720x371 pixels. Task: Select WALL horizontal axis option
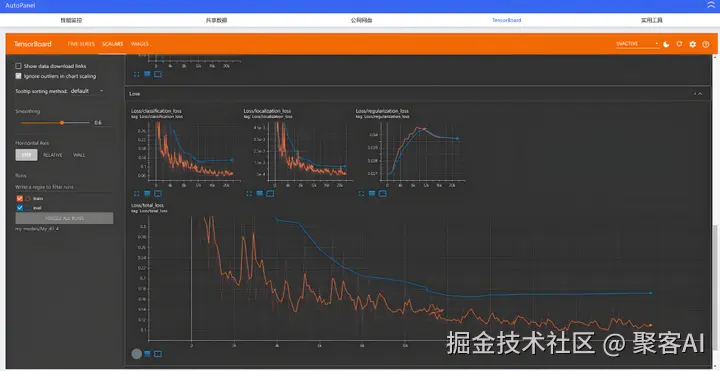click(79, 155)
